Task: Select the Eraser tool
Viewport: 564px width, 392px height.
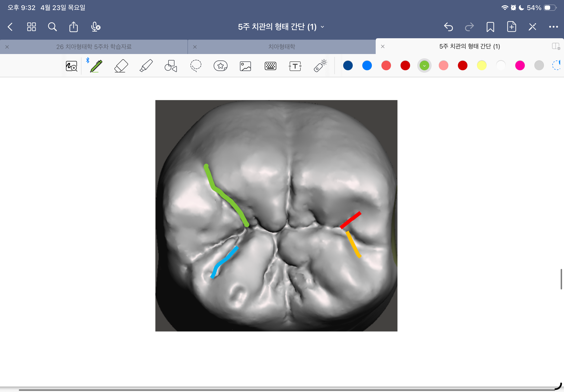Action: click(121, 66)
